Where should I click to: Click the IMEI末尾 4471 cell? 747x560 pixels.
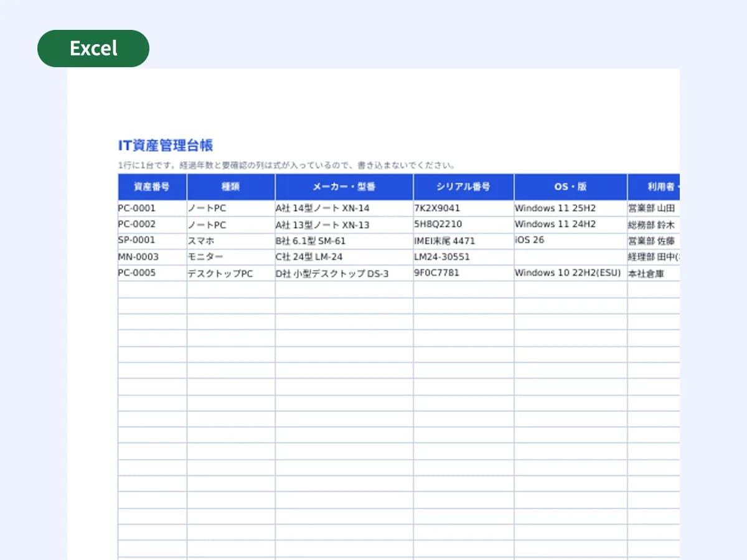click(464, 241)
